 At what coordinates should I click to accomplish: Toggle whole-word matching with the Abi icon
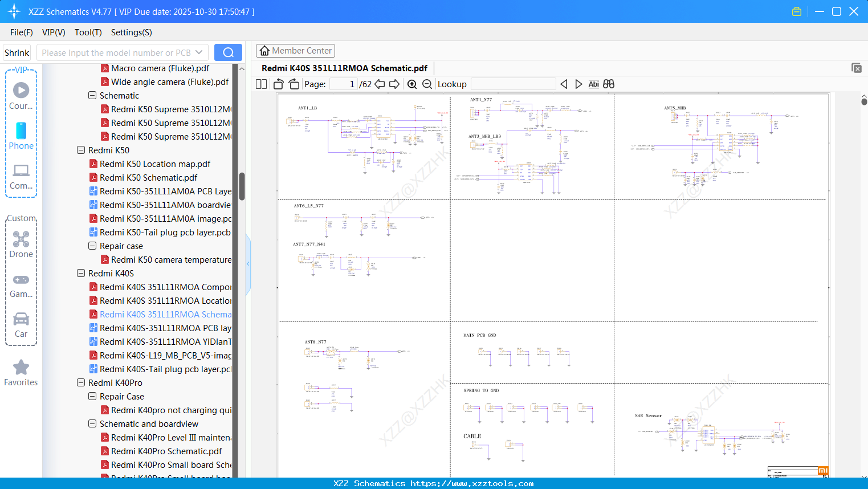[x=593, y=84]
